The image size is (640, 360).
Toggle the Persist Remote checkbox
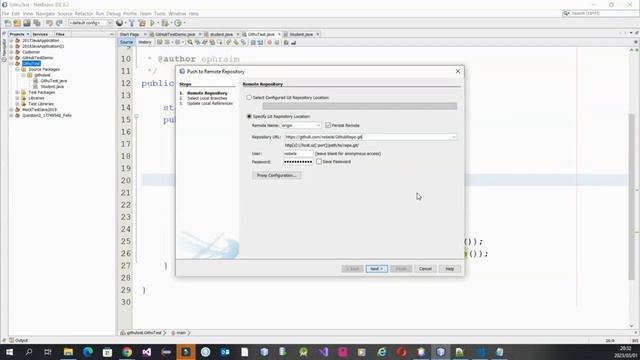click(328, 125)
